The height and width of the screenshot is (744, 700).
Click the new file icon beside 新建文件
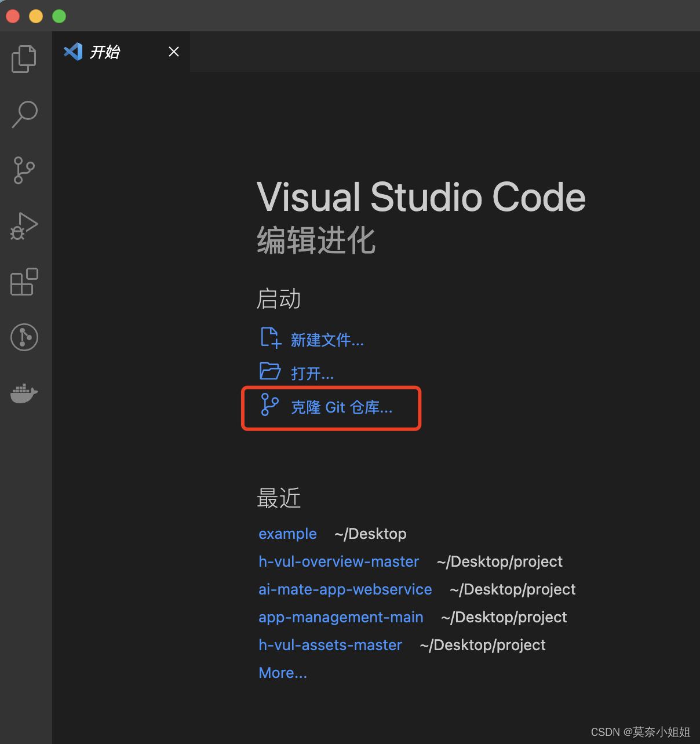pos(271,338)
